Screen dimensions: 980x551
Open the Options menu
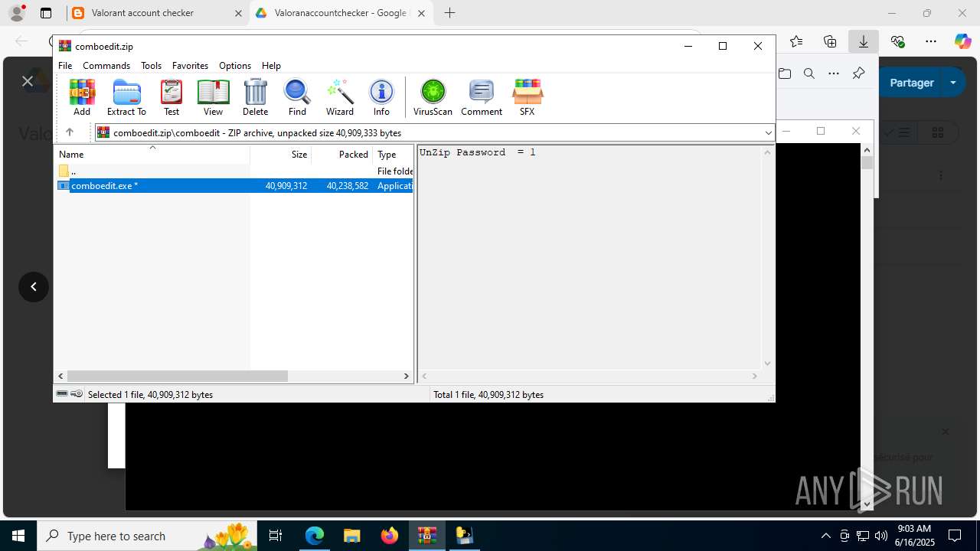[x=235, y=66]
